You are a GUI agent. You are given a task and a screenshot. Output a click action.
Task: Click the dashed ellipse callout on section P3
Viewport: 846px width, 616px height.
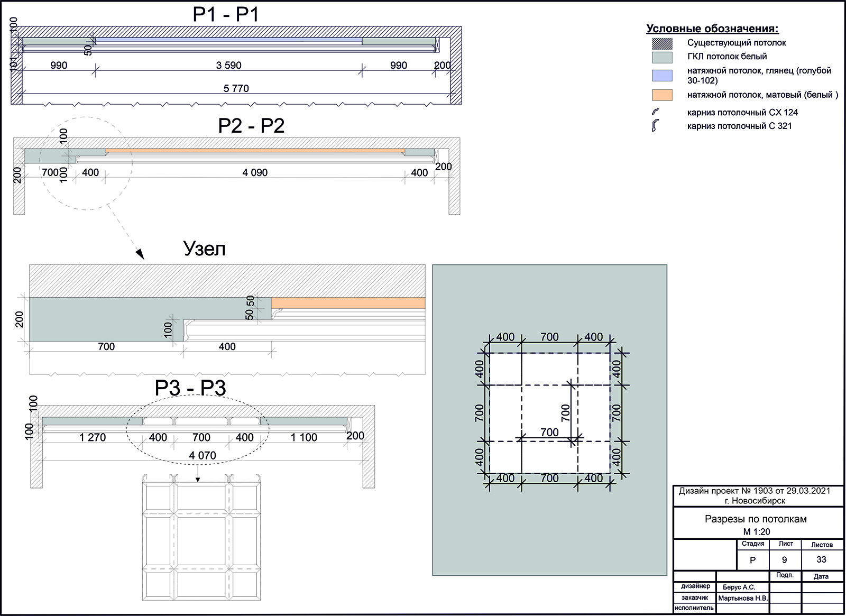tap(198, 429)
